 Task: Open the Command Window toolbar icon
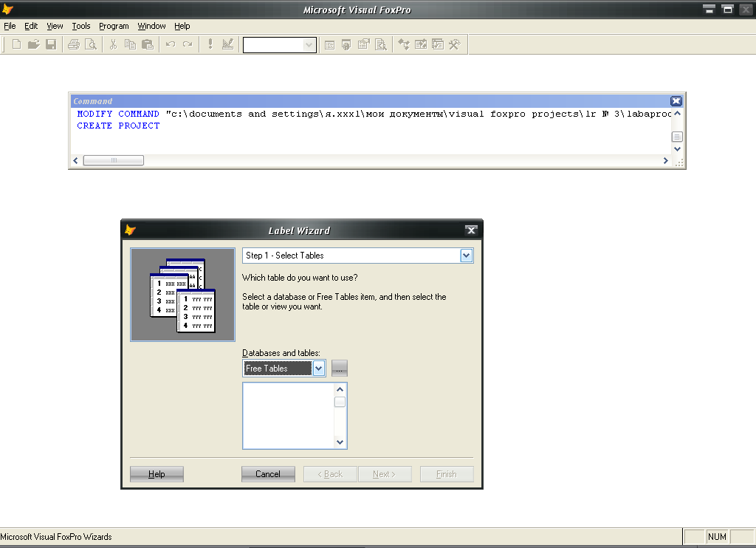pos(329,45)
